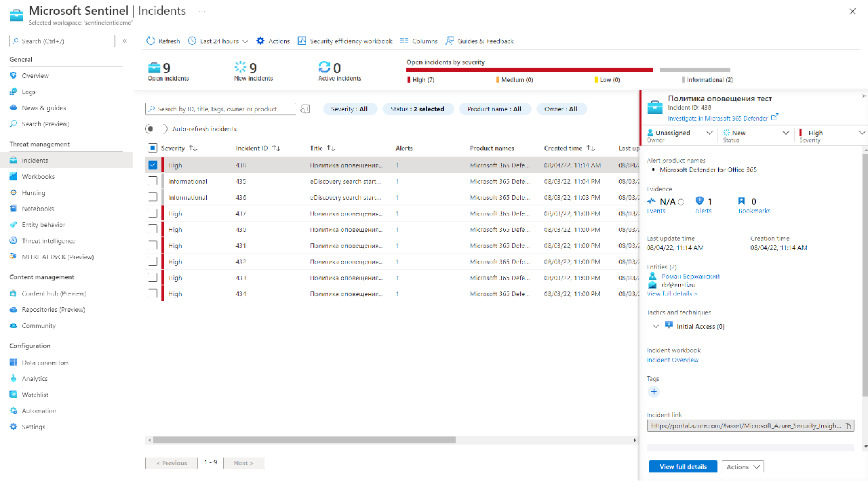Sort by Incident ID column arrows
The image size is (868, 488).
(x=276, y=148)
